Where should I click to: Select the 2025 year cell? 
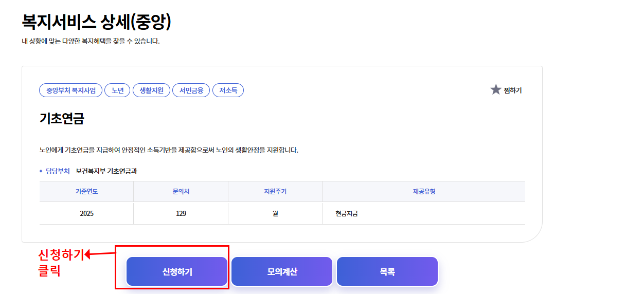[86, 213]
